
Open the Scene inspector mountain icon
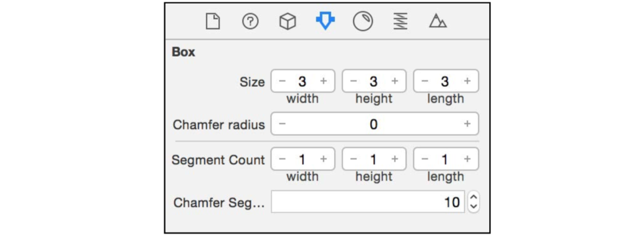click(x=438, y=22)
